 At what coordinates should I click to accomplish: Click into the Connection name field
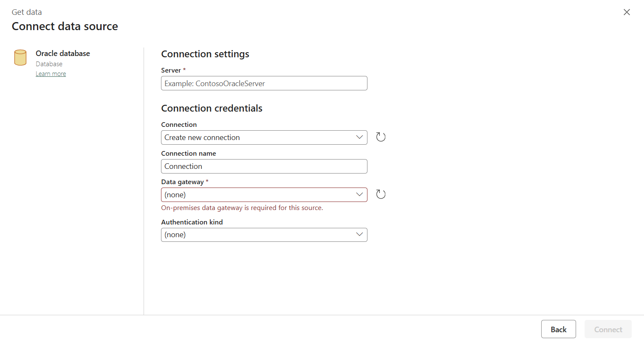coord(264,166)
